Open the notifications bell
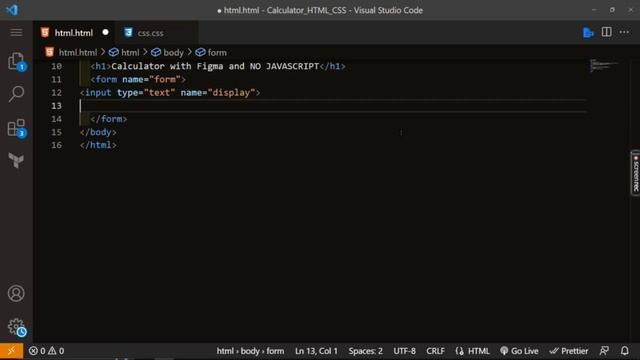640x360 pixels. [624, 351]
